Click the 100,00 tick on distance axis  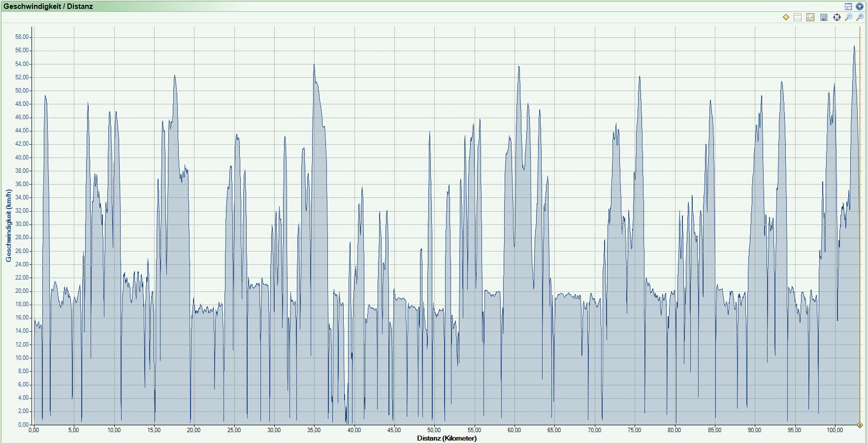point(835,430)
